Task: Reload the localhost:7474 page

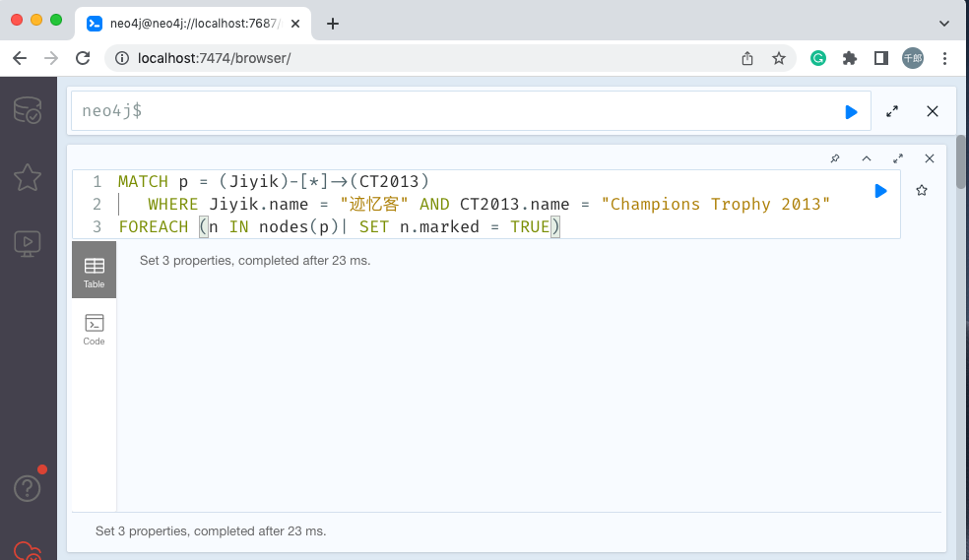Action: click(83, 58)
